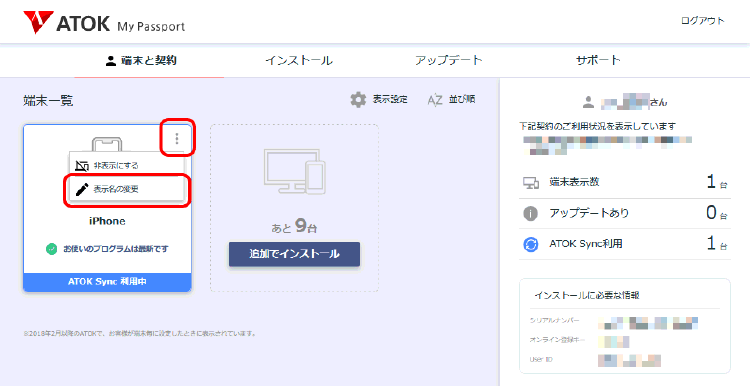This screenshot has height=386, width=750.
Task: Click お使いのプログラムは最新です status text
Action: tap(116, 249)
